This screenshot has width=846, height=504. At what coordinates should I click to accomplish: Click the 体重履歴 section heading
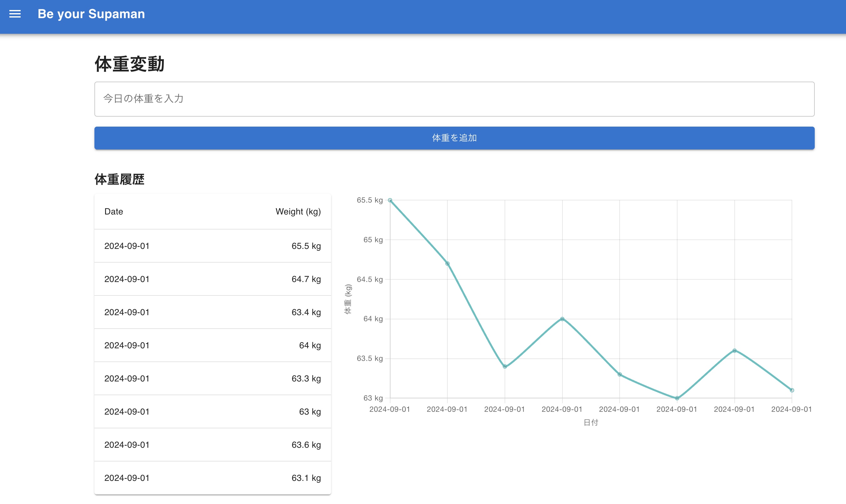click(119, 179)
